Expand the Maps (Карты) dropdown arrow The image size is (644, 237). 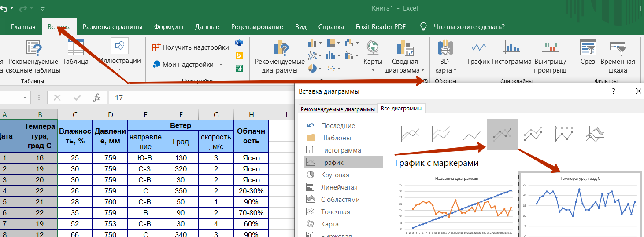tap(373, 70)
